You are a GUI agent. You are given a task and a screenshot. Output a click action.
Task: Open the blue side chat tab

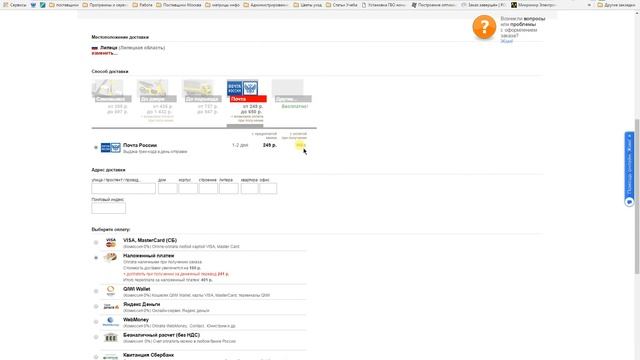coord(629,169)
